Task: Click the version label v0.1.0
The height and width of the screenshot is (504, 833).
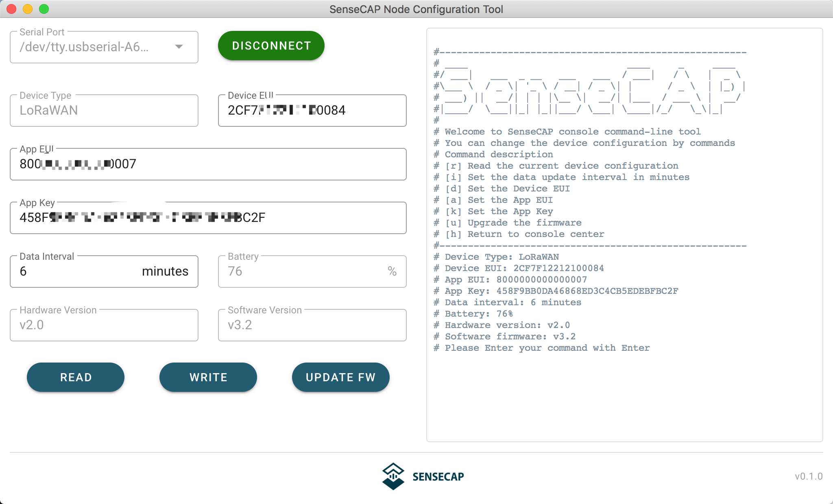Action: coord(809,476)
